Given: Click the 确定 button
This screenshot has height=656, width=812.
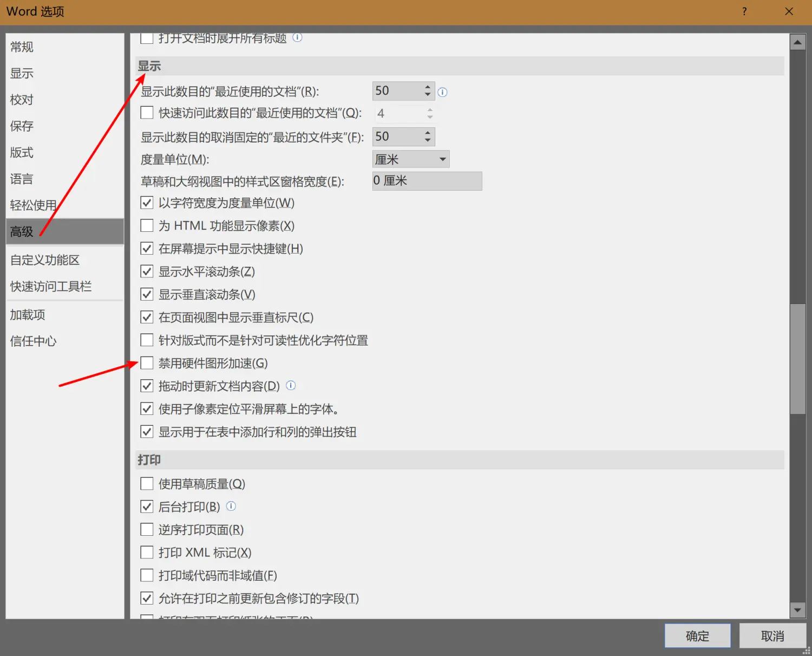Looking at the screenshot, I should pyautogui.click(x=697, y=636).
